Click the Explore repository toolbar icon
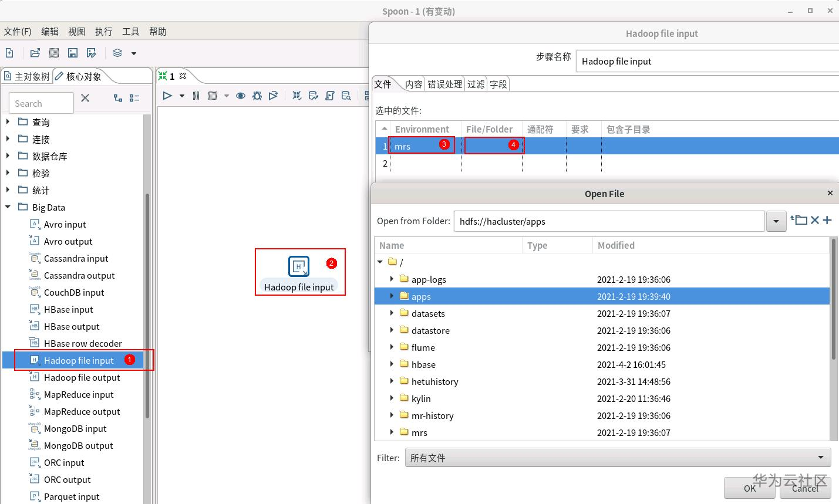This screenshot has height=504, width=839. pos(54,53)
